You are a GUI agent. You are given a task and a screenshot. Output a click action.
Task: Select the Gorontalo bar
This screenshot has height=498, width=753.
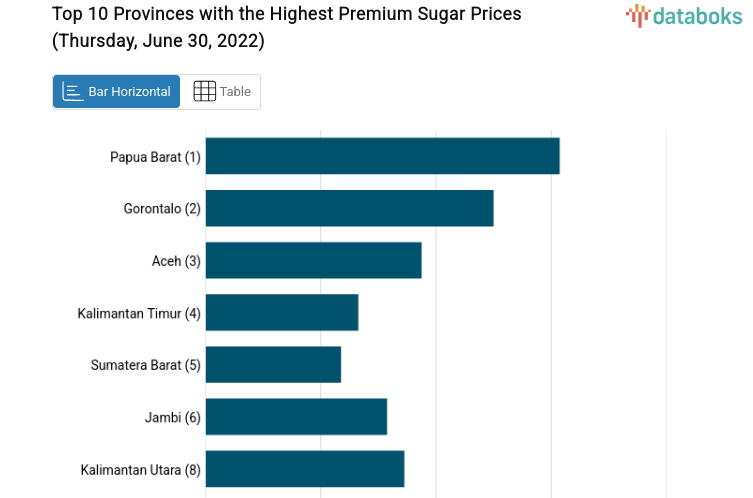click(349, 208)
